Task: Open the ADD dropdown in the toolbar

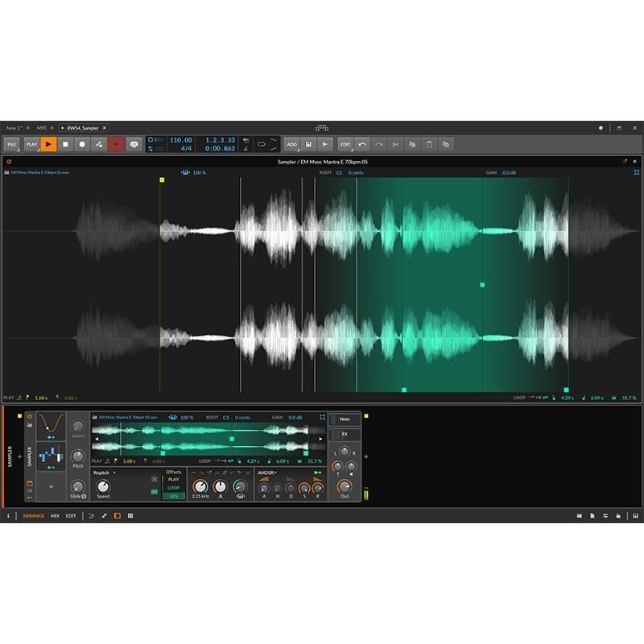Action: [x=291, y=145]
